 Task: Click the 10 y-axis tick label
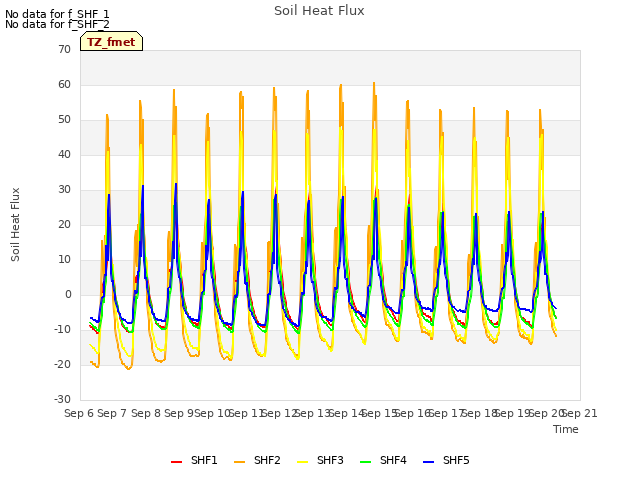(64, 260)
